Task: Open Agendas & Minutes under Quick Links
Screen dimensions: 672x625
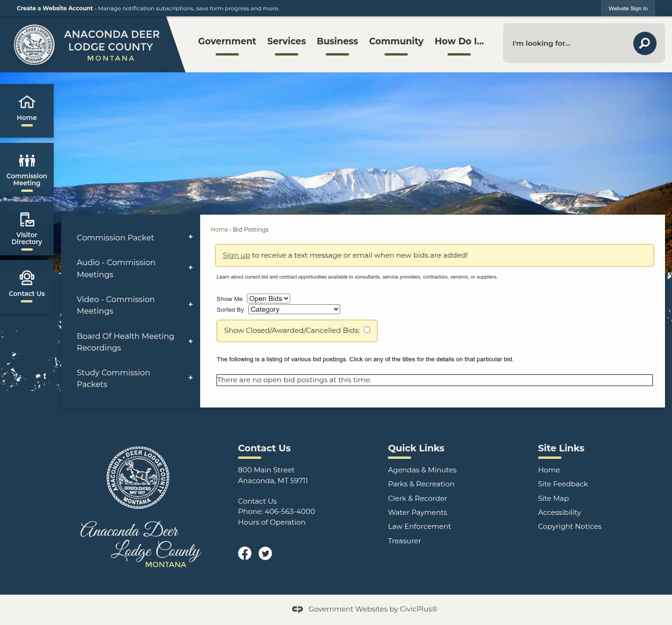Action: [x=422, y=470]
